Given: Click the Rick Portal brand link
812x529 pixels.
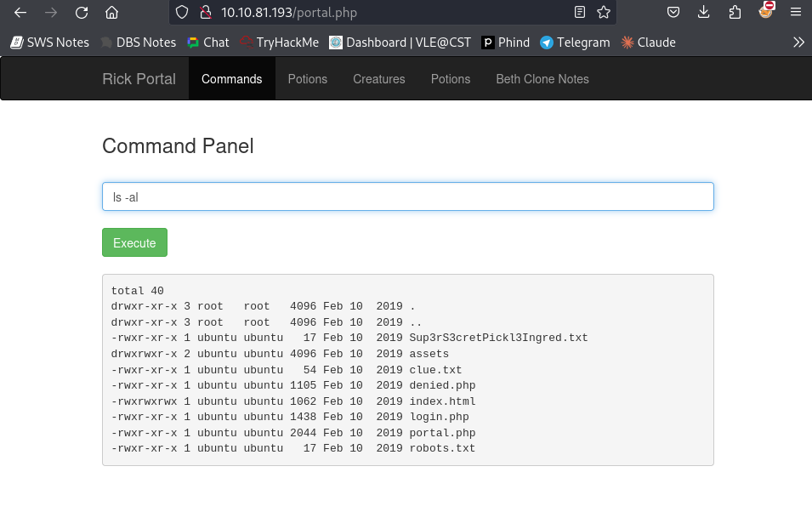Looking at the screenshot, I should (x=139, y=79).
